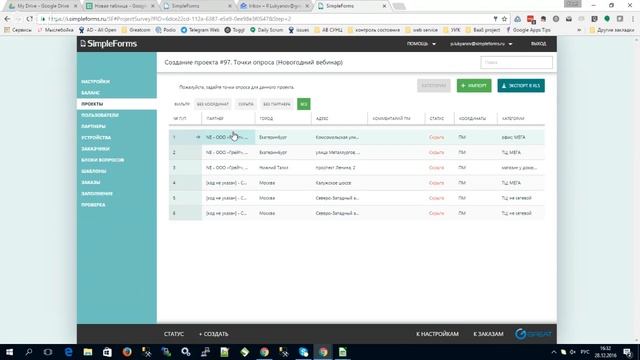This screenshot has width=640, height=360.
Task: Open ЗАПОЛНЕНИЯ in the sidebar
Action: point(97,193)
